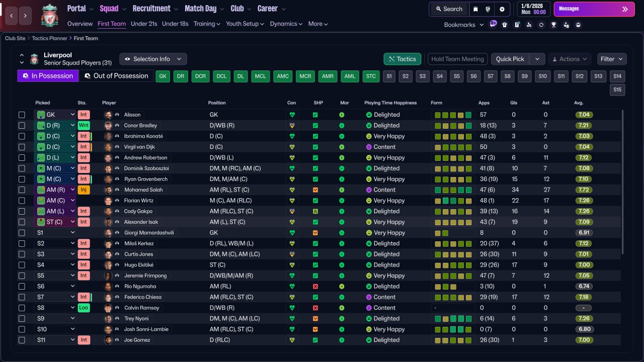Sort the table by the Avg. column header
Screen dimensions: 644x362
[x=579, y=103]
